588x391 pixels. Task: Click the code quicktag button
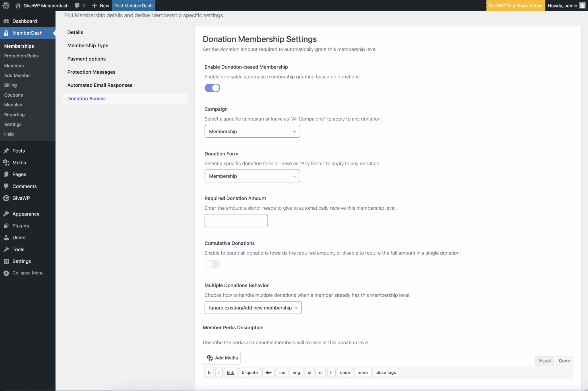[345, 372]
